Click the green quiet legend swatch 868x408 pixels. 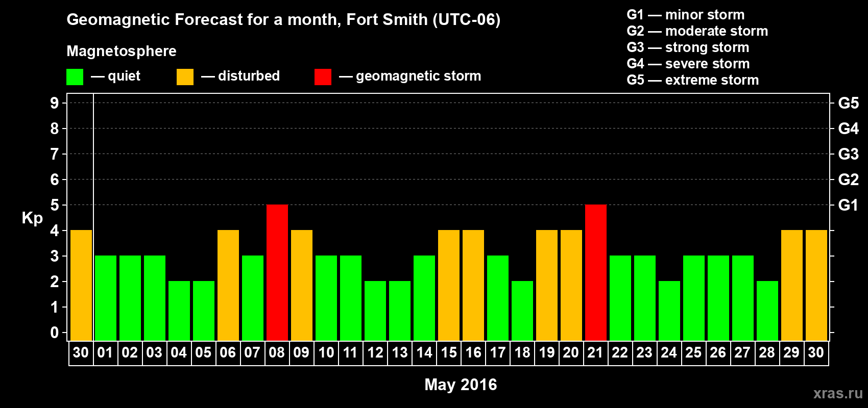pos(75,77)
